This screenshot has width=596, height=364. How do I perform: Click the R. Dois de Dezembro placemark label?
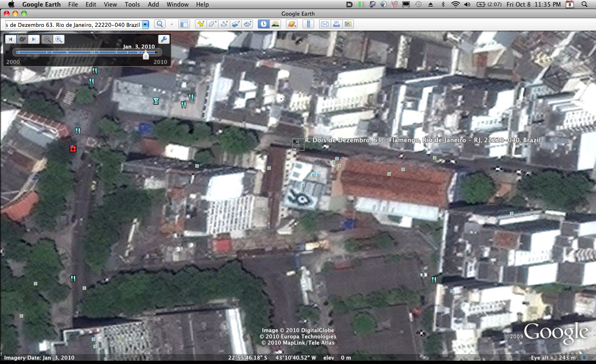(x=423, y=140)
